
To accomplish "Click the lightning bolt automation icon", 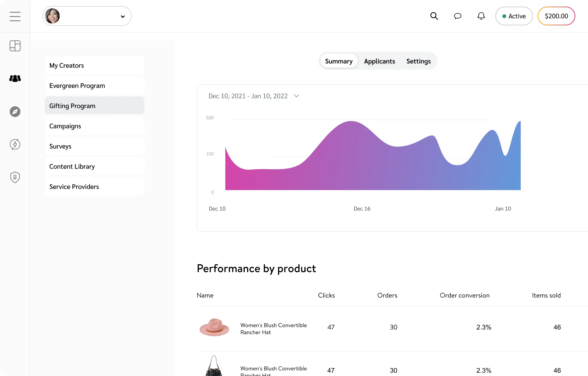I will point(15,144).
